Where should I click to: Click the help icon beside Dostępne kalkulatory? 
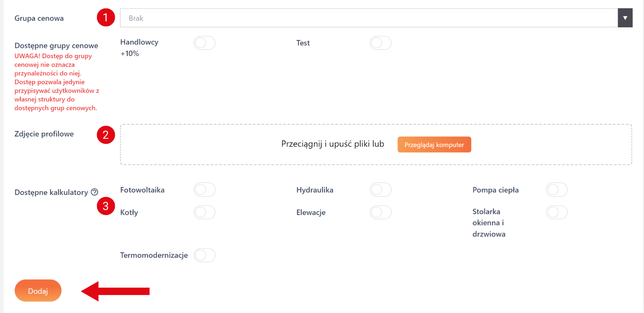click(x=94, y=192)
